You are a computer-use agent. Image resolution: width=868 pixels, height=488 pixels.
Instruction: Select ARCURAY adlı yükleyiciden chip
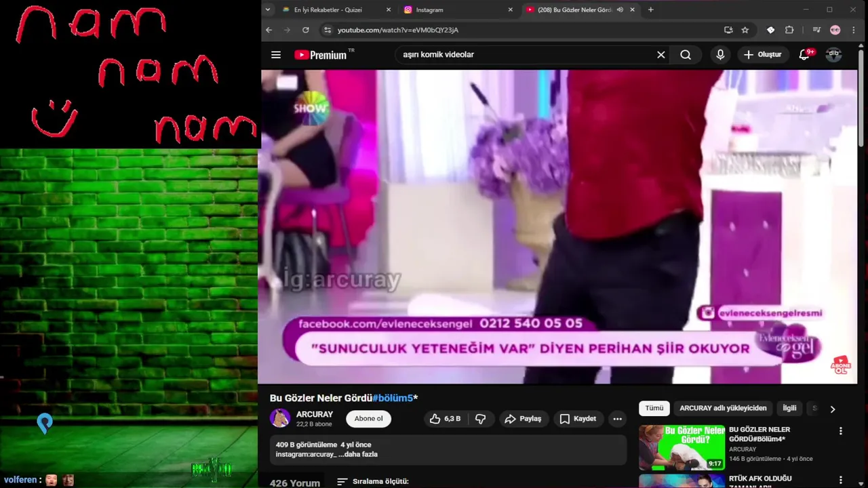[723, 408]
